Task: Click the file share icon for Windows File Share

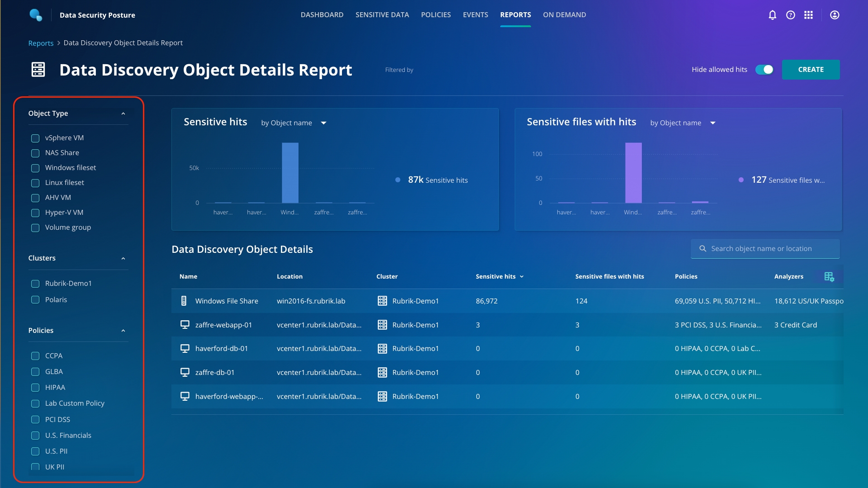Action: [x=184, y=301]
